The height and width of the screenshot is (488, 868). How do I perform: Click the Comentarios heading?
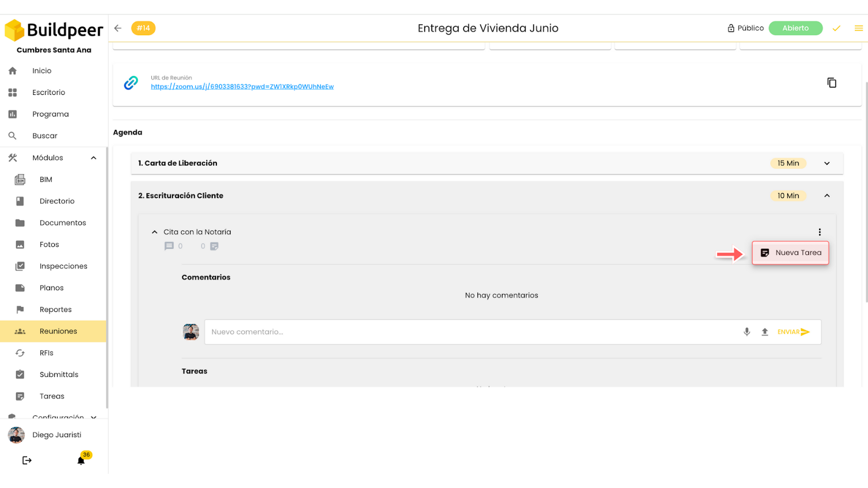pyautogui.click(x=206, y=277)
